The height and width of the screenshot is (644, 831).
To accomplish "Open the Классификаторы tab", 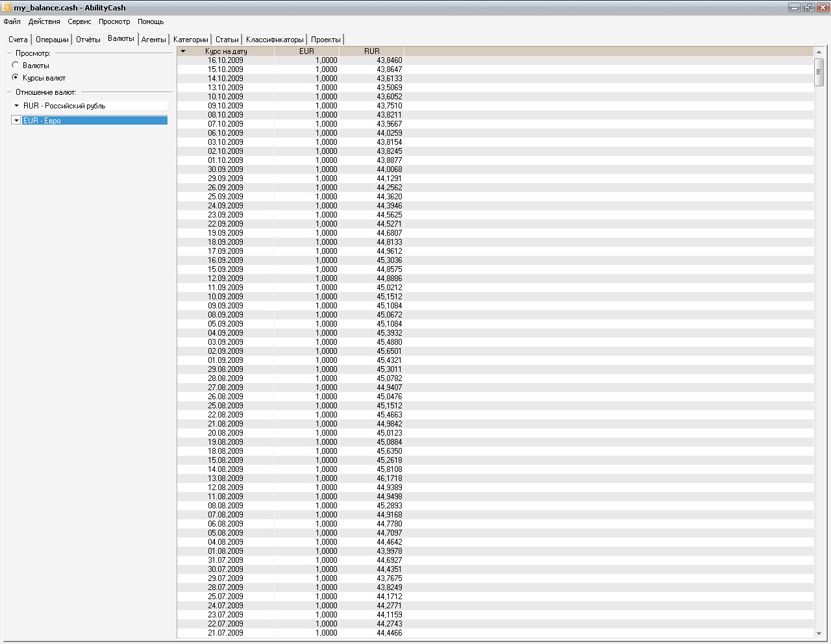I will pos(275,40).
